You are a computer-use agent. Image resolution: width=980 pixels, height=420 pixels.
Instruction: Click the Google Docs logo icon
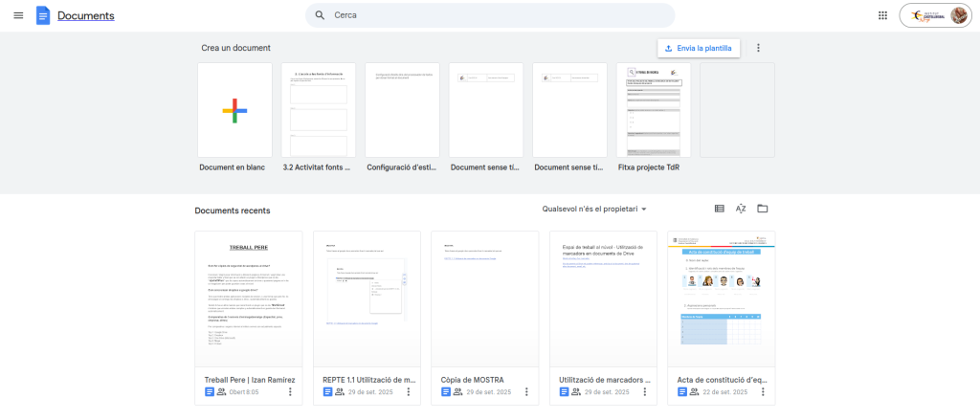[x=43, y=15]
